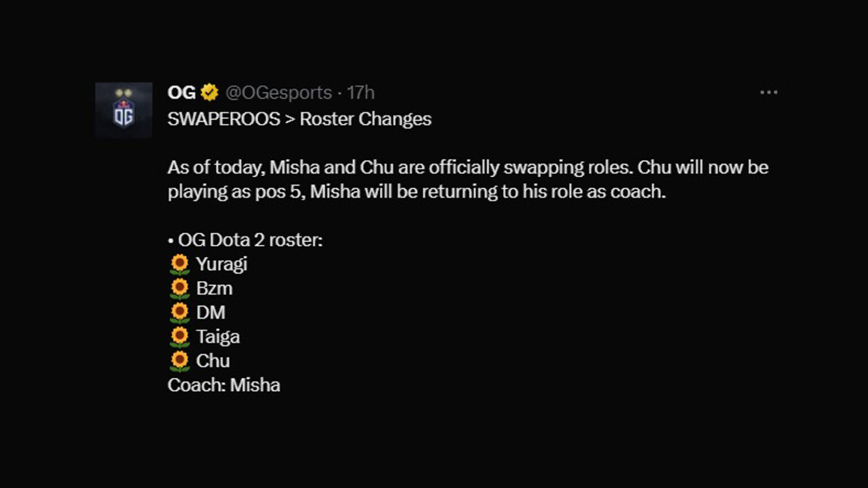Click the sunflower emoji beside Bzm
Image resolution: width=868 pixels, height=488 pixels.
coord(179,287)
